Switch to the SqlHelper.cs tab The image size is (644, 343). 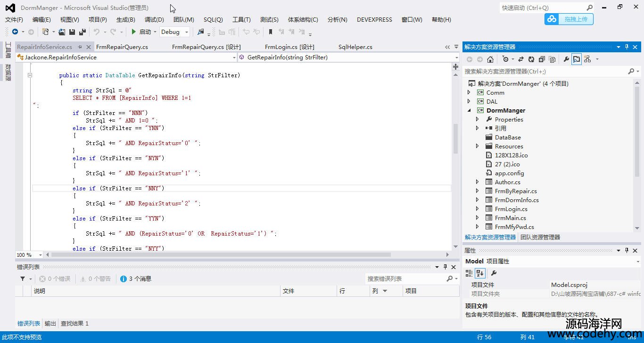355,47
